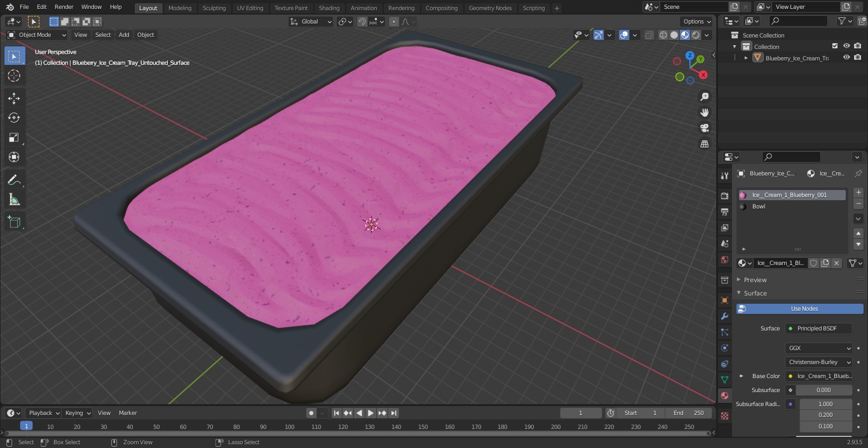Toggle fake user shield icon

pos(813,263)
